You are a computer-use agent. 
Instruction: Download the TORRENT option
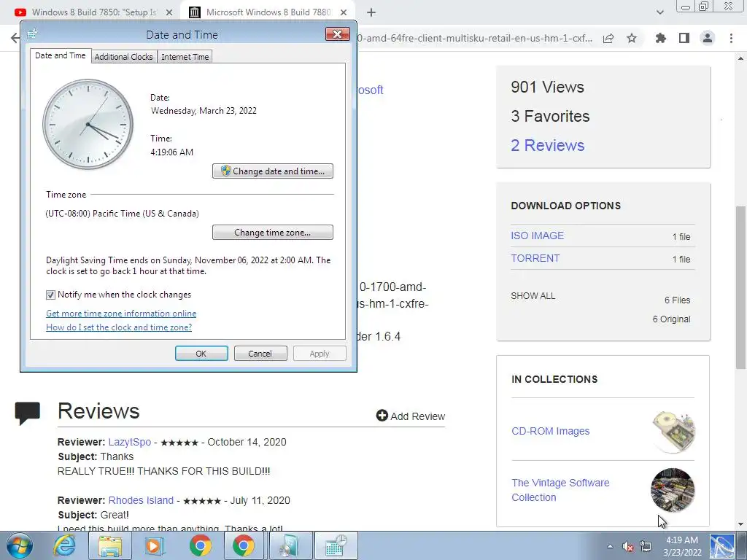[535, 258]
